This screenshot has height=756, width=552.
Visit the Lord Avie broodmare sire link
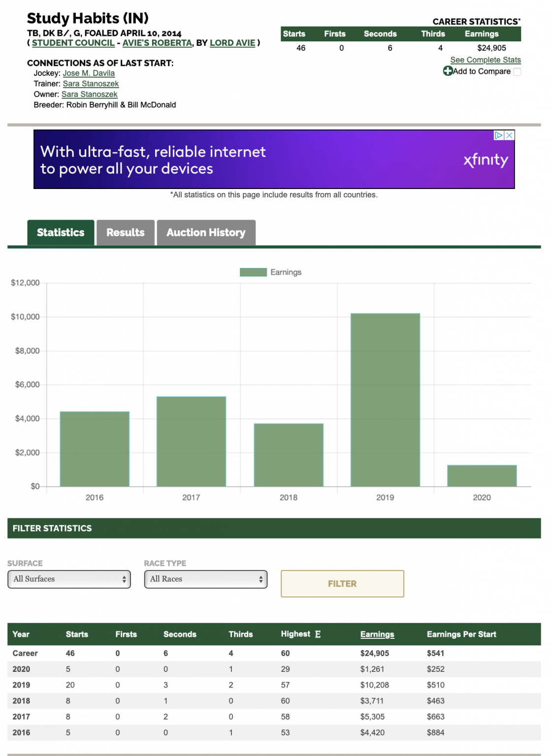(x=232, y=43)
